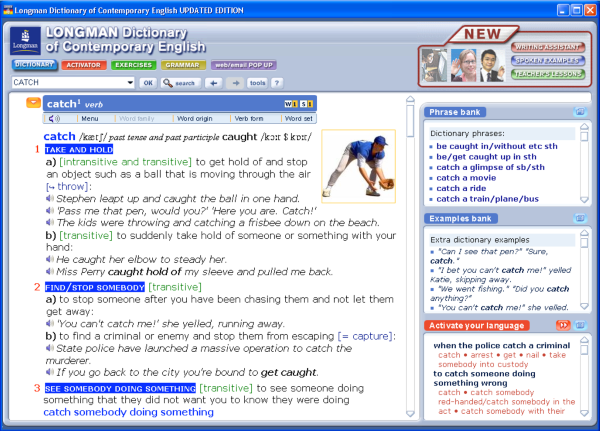Open the Word origin tab
Screen dimensions: 600x431
194,119
